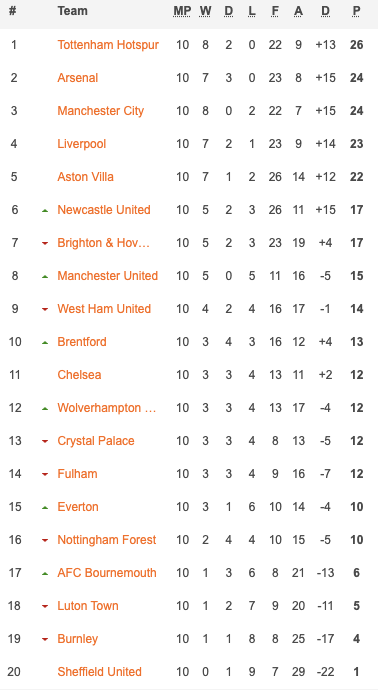Click the green up arrow next to Manchester United
Screen dimensions: 378x690
44,277
